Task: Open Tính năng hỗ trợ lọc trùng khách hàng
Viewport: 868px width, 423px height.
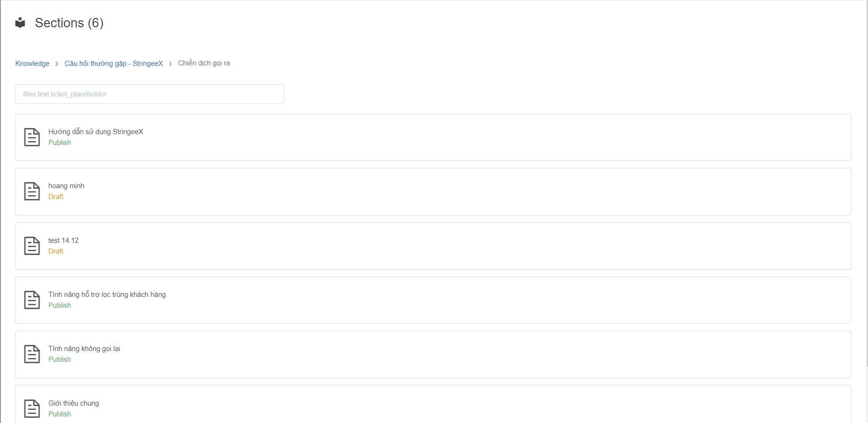Action: click(x=107, y=295)
